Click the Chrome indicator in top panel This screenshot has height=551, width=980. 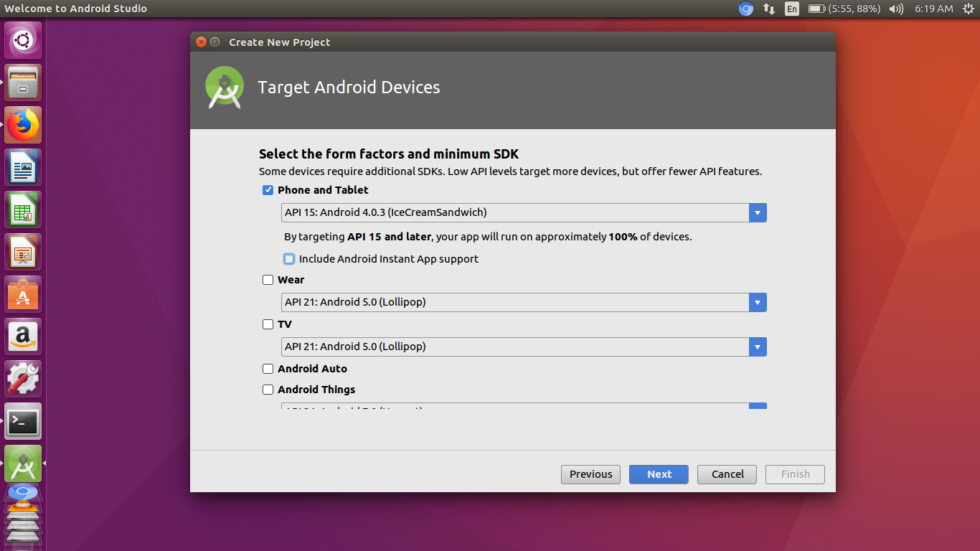[746, 9]
